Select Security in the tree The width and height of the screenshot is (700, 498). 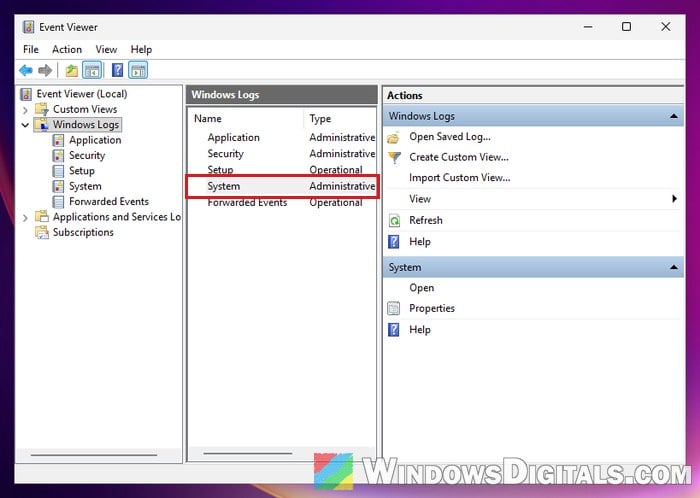tap(87, 155)
